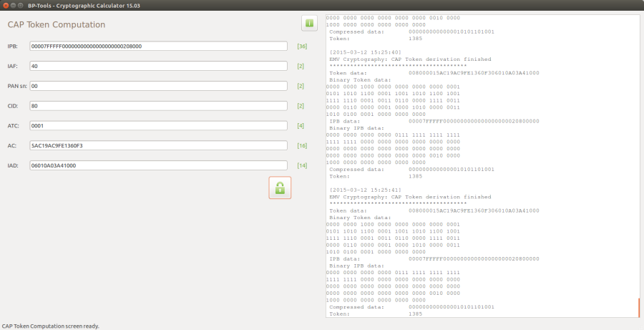Select the PAN sn text box
This screenshot has width=644, height=330.
pos(159,86)
